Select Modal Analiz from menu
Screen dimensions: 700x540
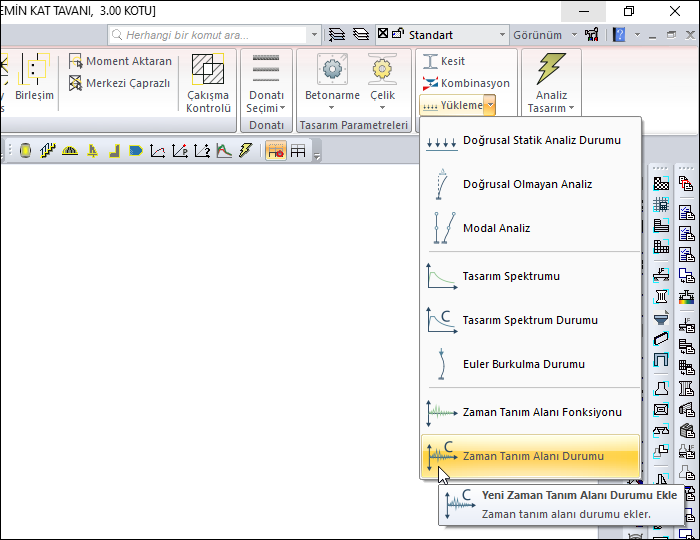(496, 229)
